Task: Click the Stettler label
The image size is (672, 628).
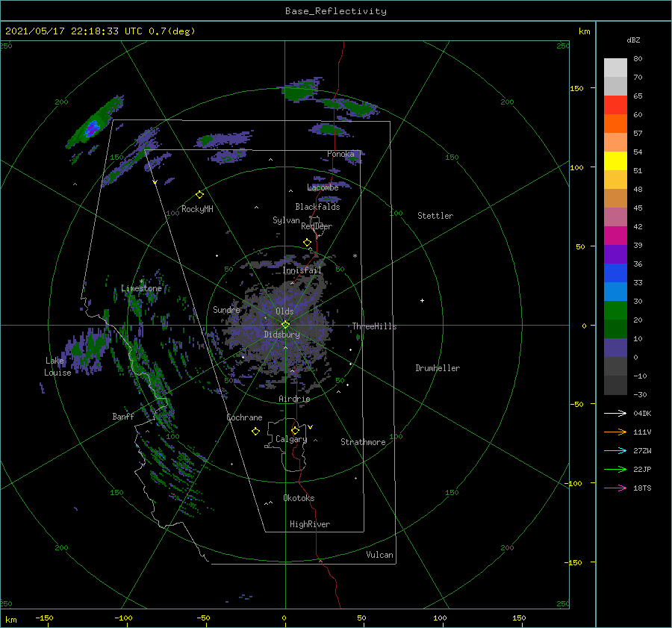Action: pyautogui.click(x=435, y=216)
